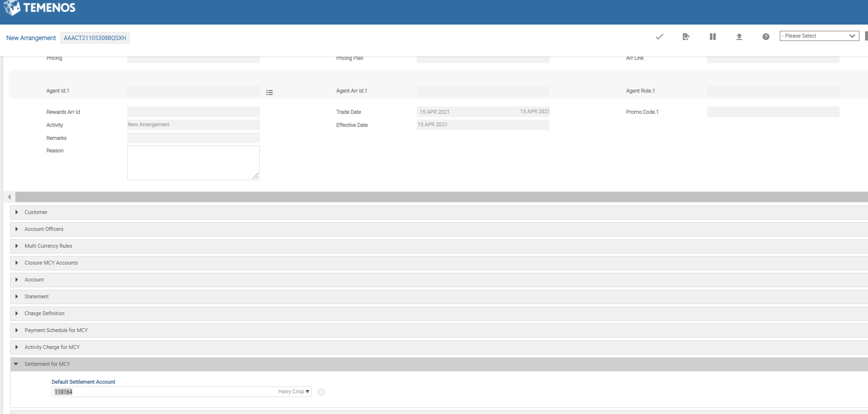
Task: Click the left arrow on horizontal scrollbar
Action: [9, 197]
